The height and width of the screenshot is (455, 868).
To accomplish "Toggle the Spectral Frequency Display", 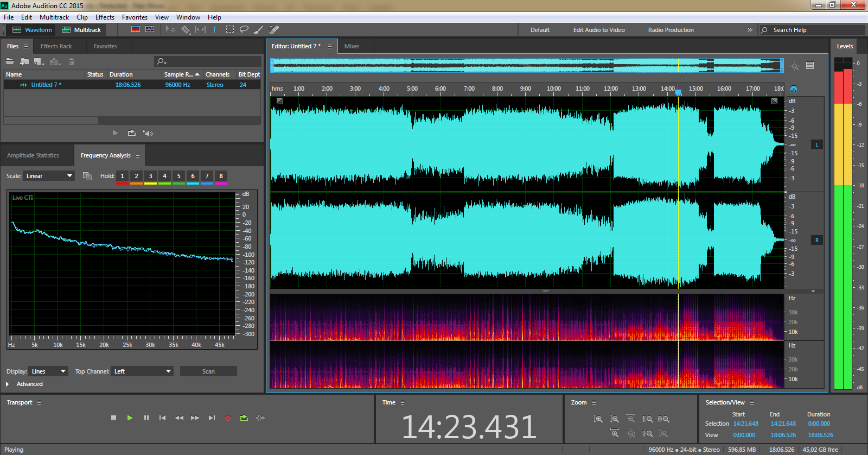I will coord(136,29).
